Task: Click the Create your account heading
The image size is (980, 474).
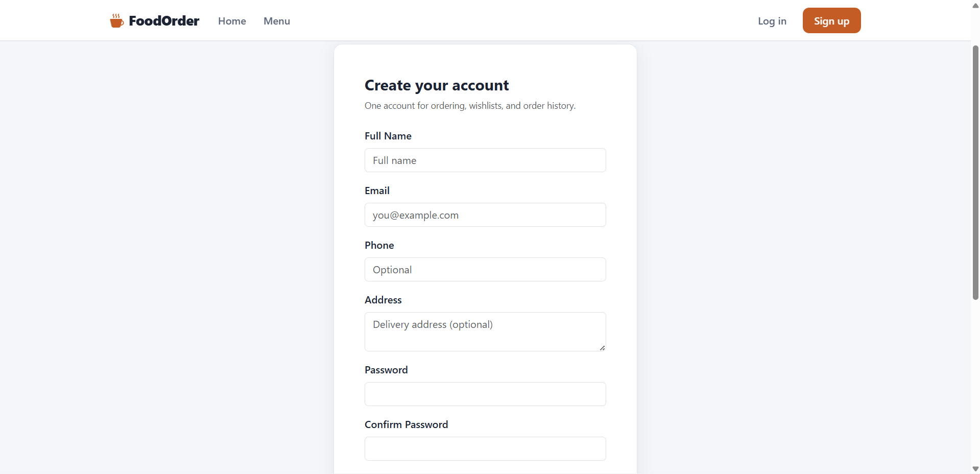Action: click(437, 85)
